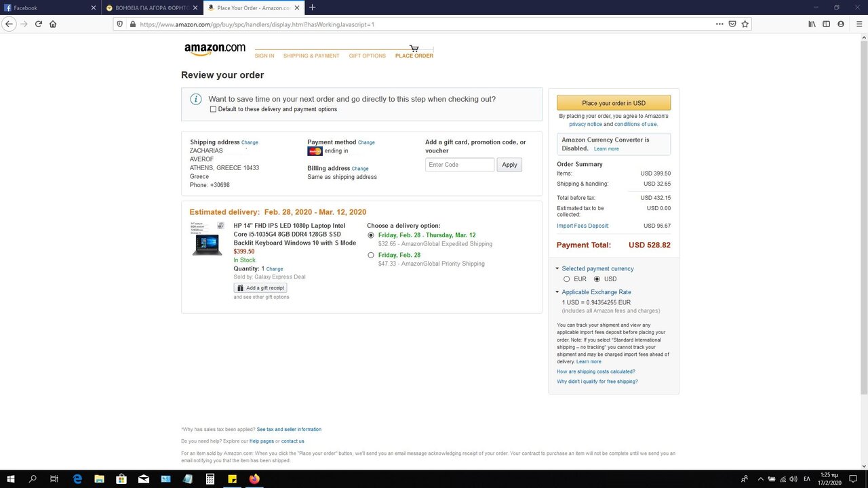Viewport: 868px width, 488px height.
Task: Click the PLACE ORDER step label
Action: click(414, 56)
